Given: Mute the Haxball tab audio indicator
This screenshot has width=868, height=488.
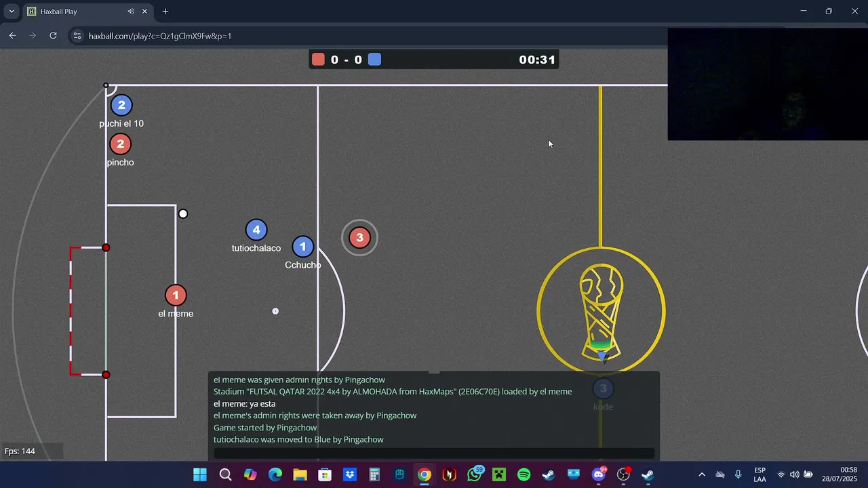Looking at the screenshot, I should (x=131, y=12).
